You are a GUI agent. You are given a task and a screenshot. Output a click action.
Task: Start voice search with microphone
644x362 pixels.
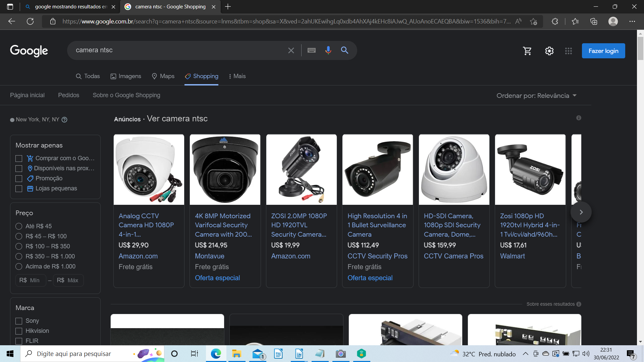(328, 50)
